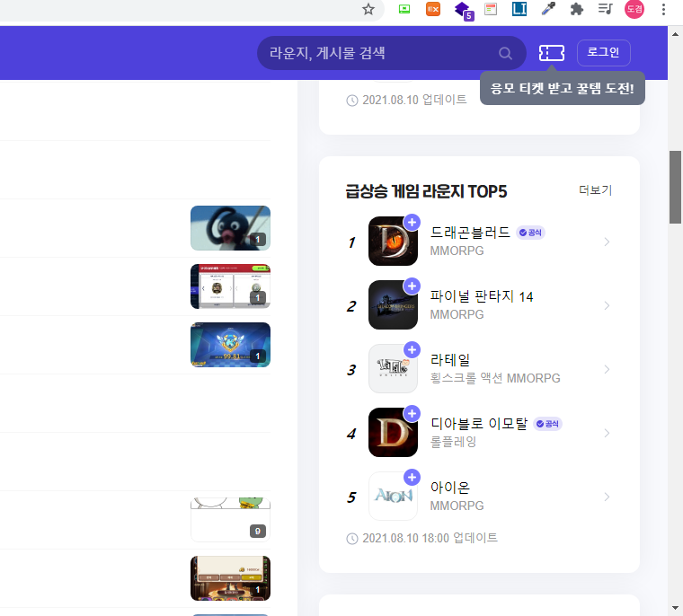Open 더보기 for the TOP5 lounge list
Image resolution: width=683 pixels, height=616 pixels.
595,190
